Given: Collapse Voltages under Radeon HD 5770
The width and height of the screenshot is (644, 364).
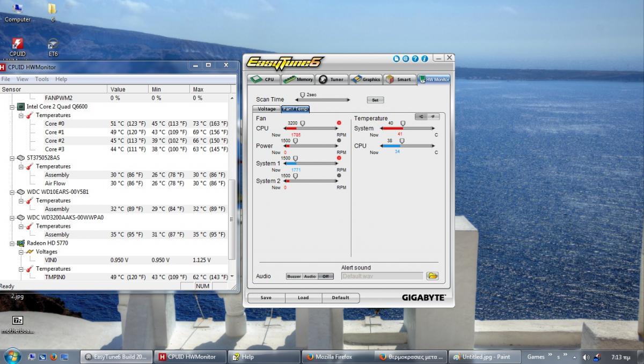Looking at the screenshot, I should click(x=21, y=252).
